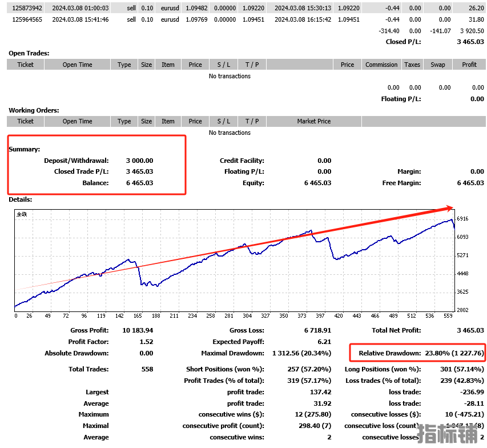Click Size header in Working Orders table
The image size is (487, 448).
(146, 121)
